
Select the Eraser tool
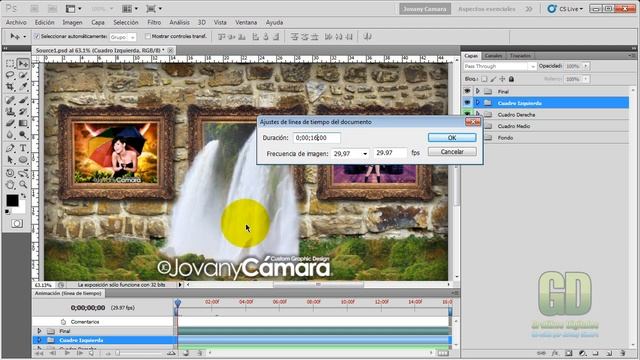pos(10,123)
